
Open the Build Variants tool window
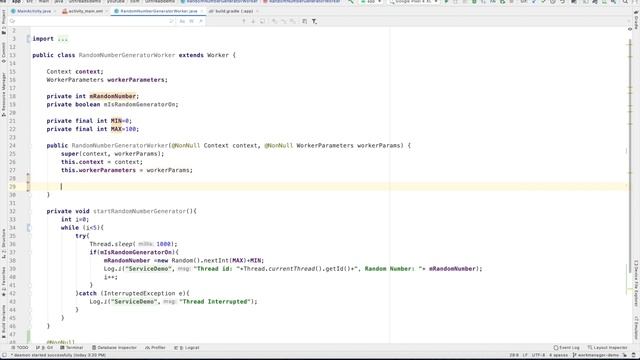(4, 321)
